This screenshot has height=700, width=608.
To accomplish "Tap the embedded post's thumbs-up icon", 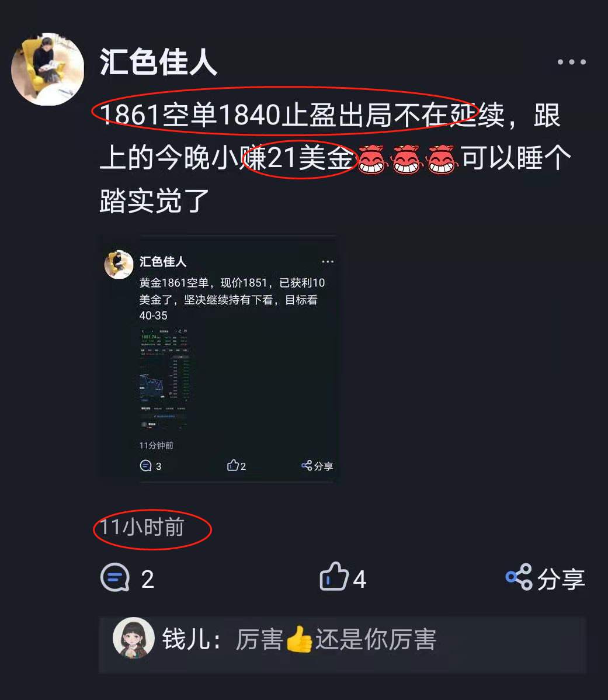I will pyautogui.click(x=233, y=465).
